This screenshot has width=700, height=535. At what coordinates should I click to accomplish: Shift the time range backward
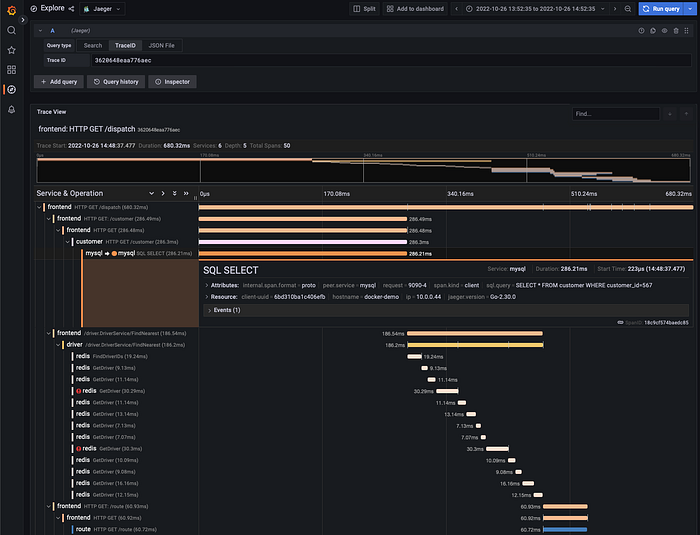tap(456, 8)
